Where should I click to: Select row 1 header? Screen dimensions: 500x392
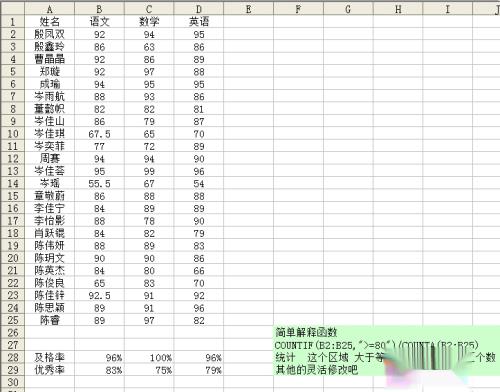(13, 22)
